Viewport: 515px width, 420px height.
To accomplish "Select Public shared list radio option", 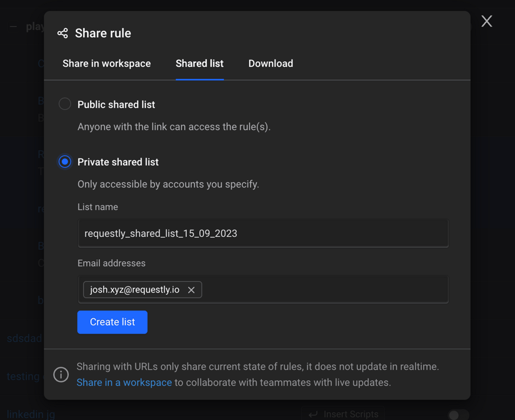I will pos(65,104).
